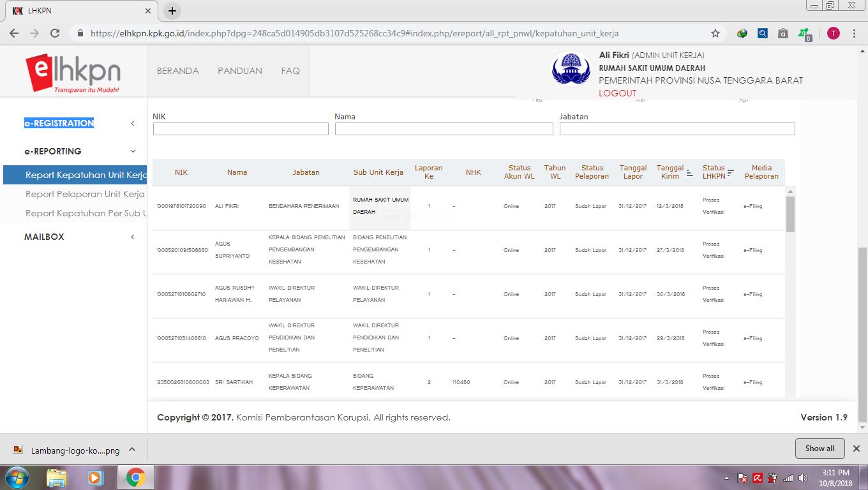Reload the current page

coord(55,33)
